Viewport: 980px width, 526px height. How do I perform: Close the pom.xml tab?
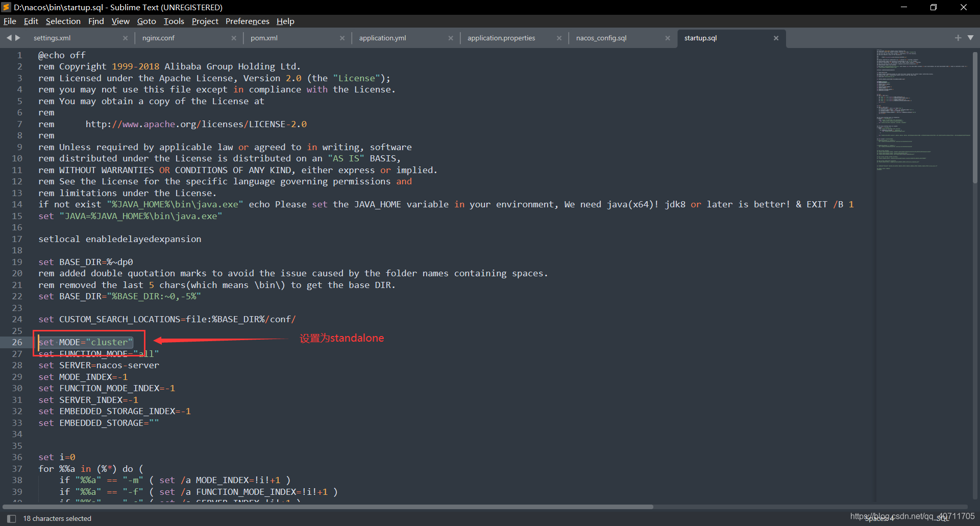[x=342, y=38]
